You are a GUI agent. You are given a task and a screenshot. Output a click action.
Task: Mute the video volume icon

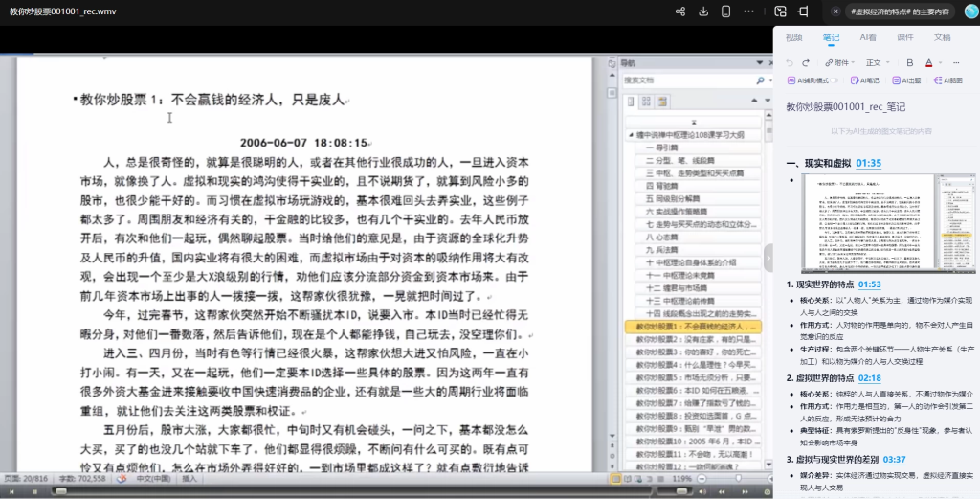[x=703, y=492]
